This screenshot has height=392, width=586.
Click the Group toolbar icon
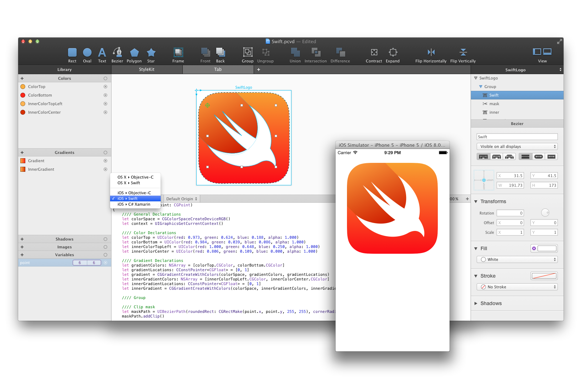click(248, 53)
